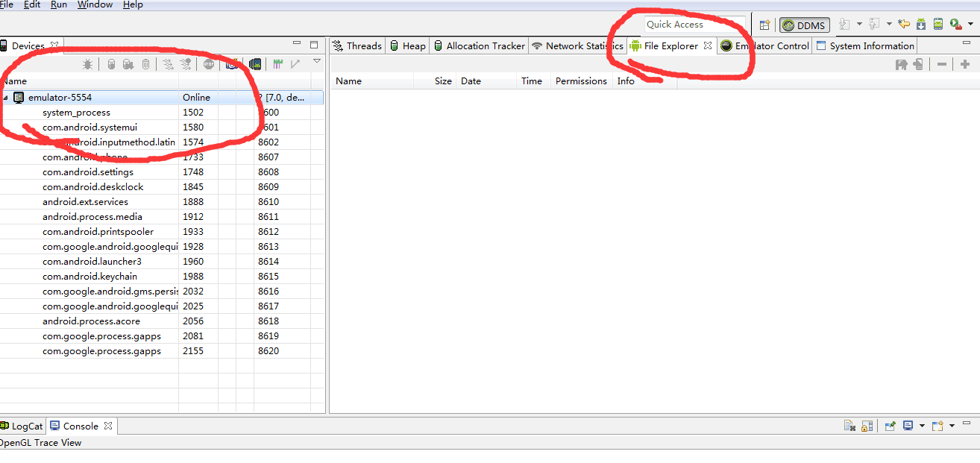Click the New Folder plus icon
The height and width of the screenshot is (463, 980).
point(965,65)
